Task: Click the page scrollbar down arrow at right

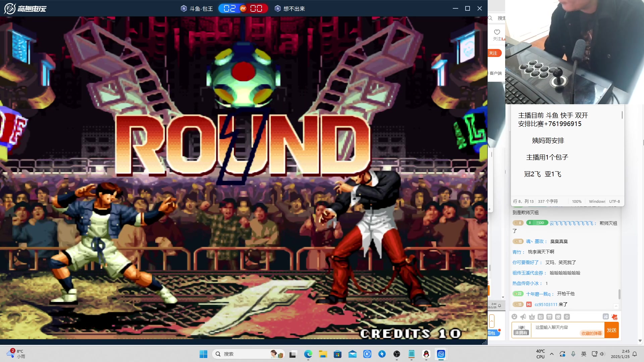Action: [640, 341]
